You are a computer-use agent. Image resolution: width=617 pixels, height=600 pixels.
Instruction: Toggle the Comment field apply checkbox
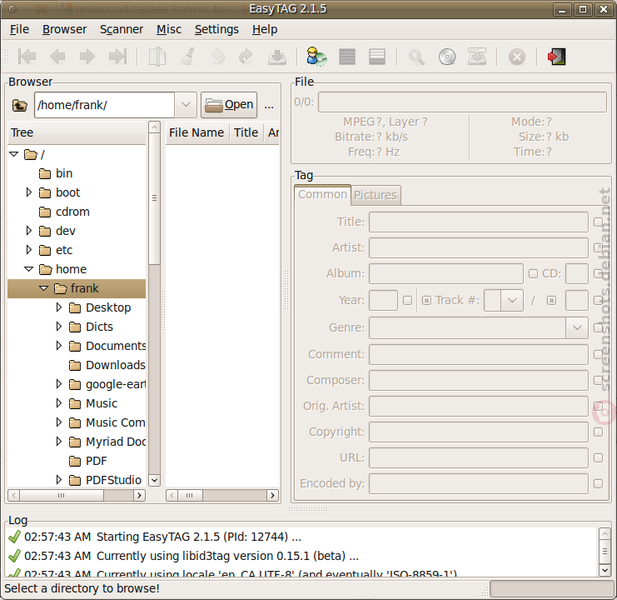coord(598,354)
